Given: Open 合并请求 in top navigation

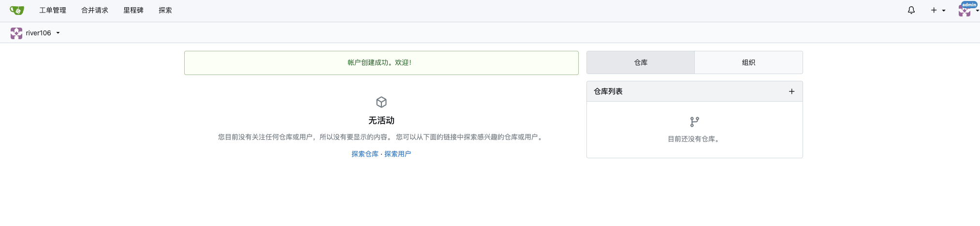Looking at the screenshot, I should (x=95, y=10).
